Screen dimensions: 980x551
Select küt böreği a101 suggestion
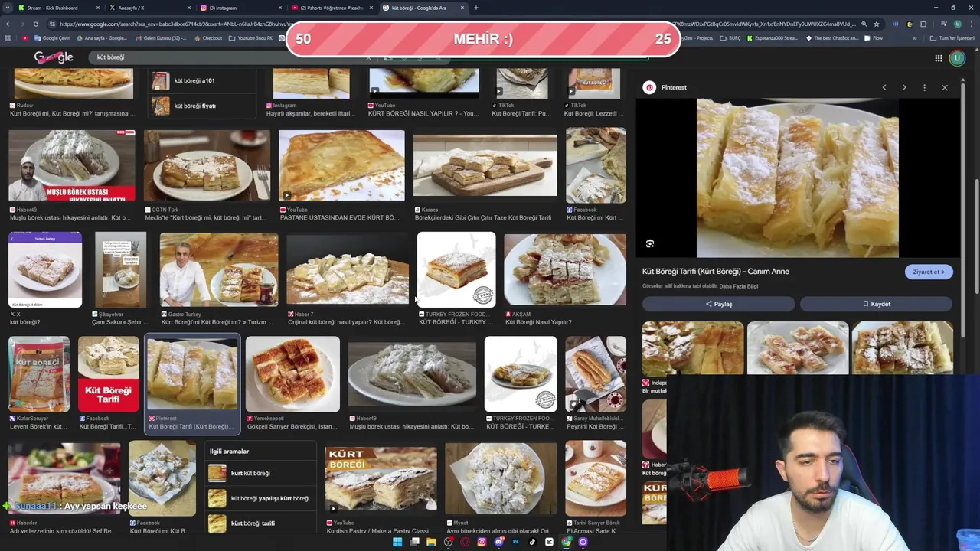[202, 80]
